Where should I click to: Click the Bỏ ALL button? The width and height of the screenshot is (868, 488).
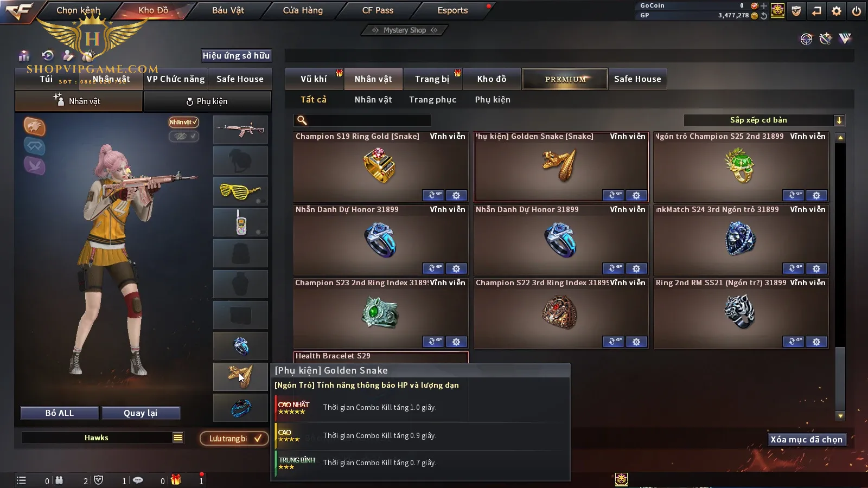[60, 413]
